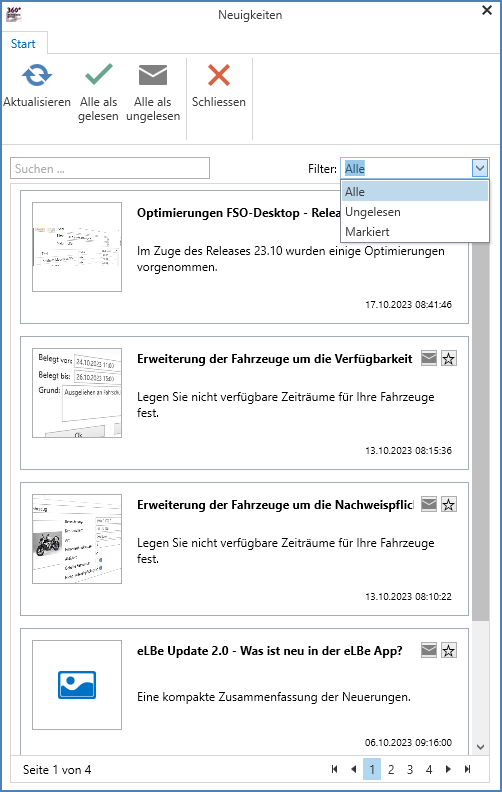The height and width of the screenshot is (792, 502).
Task: Focus the Suchen search field
Action: [x=110, y=168]
